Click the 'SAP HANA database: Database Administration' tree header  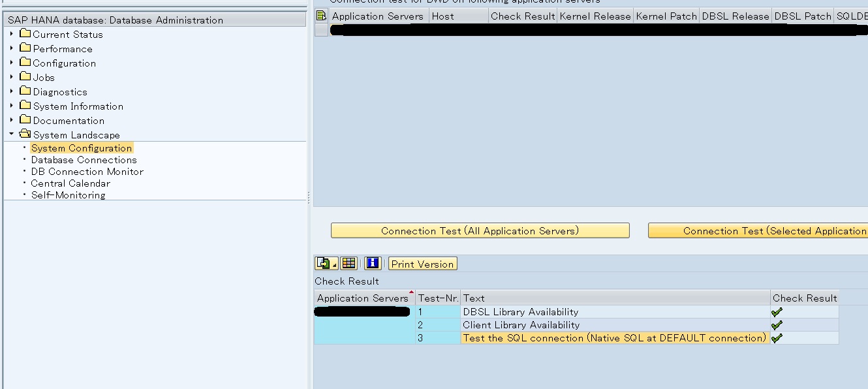click(155, 20)
